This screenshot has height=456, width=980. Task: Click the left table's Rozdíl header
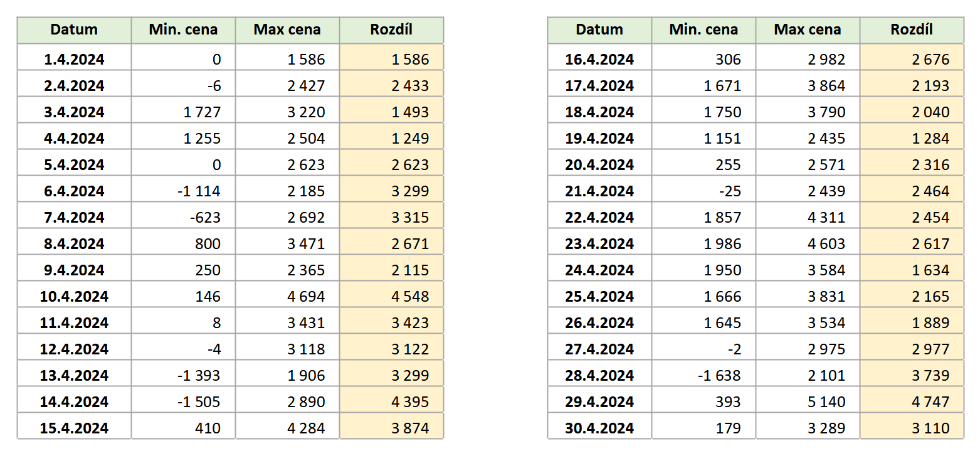391,29
